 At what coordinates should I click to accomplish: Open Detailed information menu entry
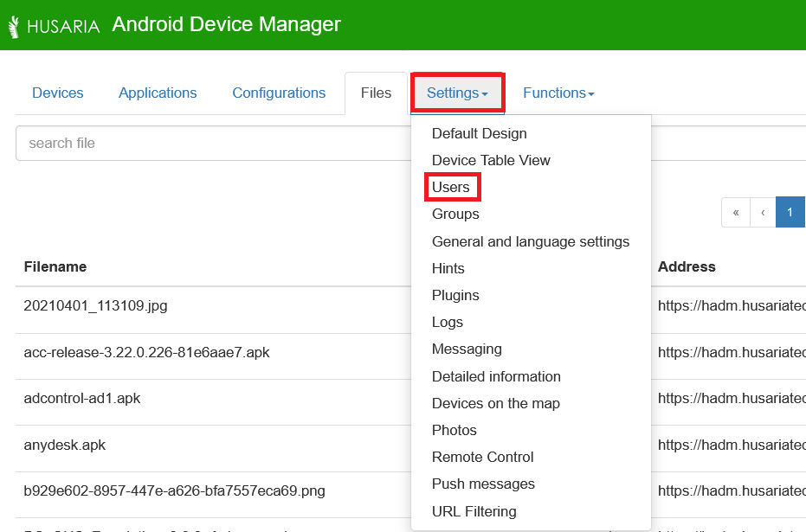[x=496, y=376]
